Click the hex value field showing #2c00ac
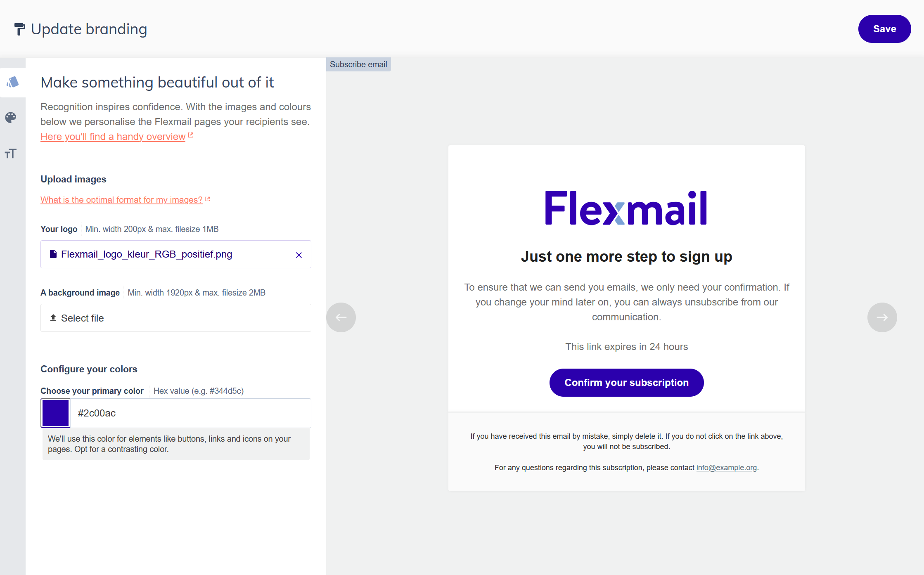This screenshot has height=575, width=924. click(191, 413)
